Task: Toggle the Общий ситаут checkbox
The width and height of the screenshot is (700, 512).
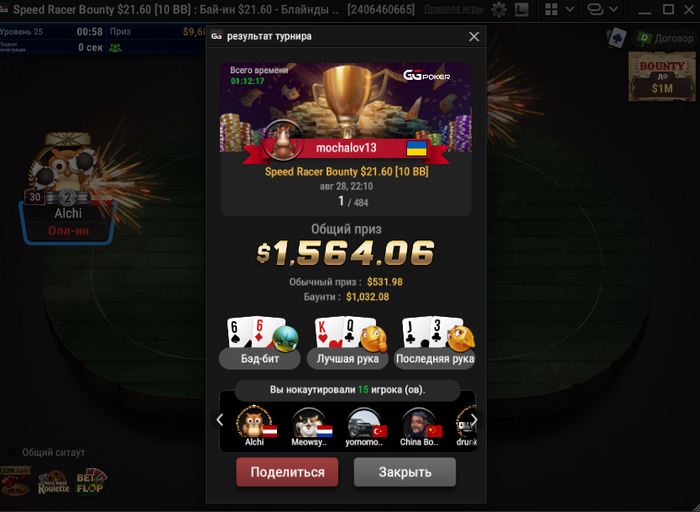Action: [12, 453]
